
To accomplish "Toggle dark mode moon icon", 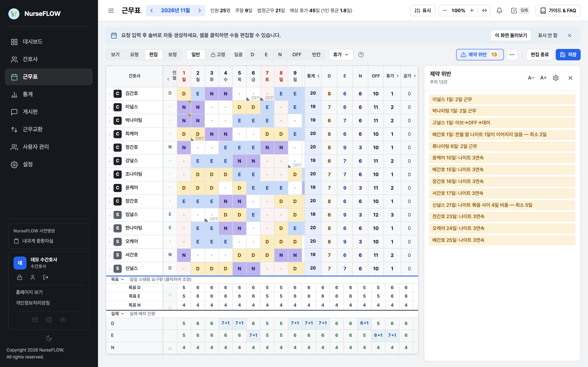I will [x=49, y=338].
